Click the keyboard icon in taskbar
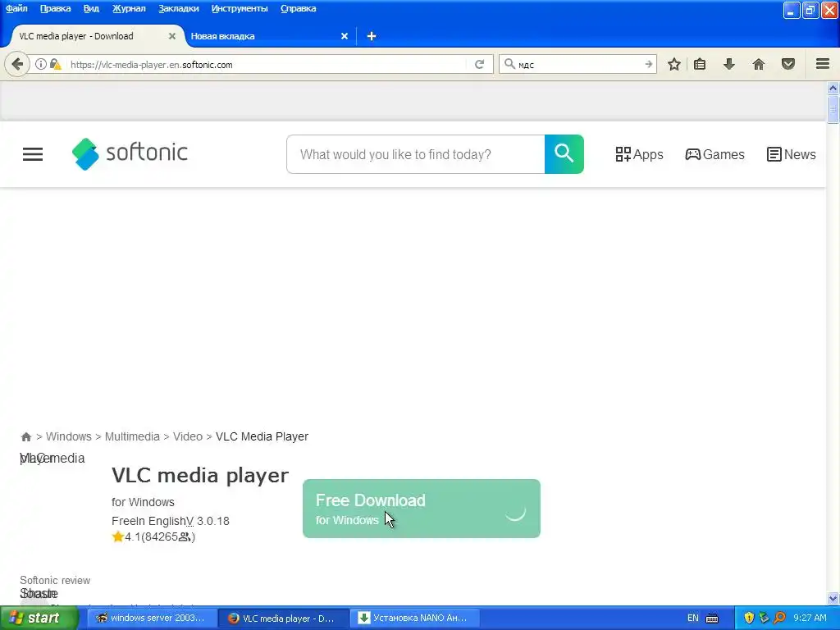The height and width of the screenshot is (630, 840). pyautogui.click(x=712, y=619)
